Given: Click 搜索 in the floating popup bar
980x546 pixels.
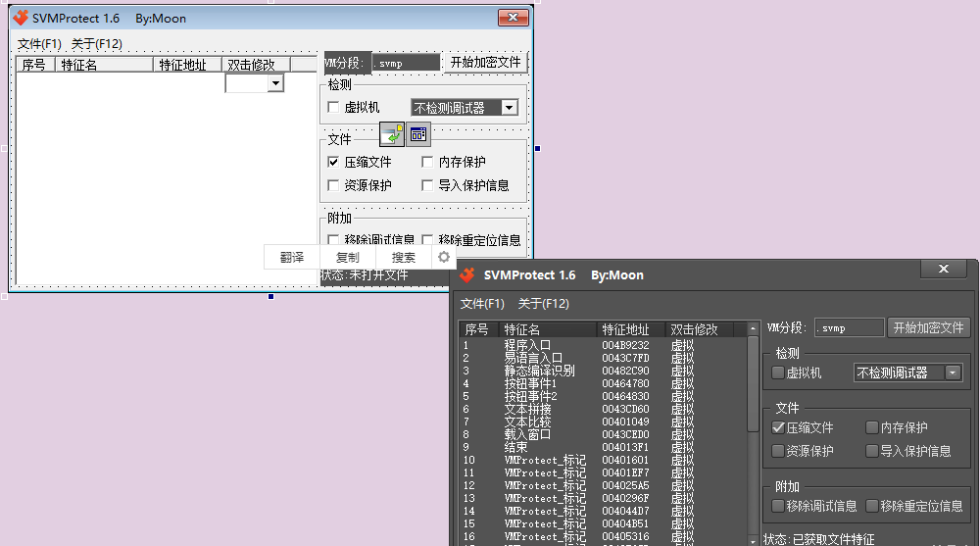Looking at the screenshot, I should point(404,257).
